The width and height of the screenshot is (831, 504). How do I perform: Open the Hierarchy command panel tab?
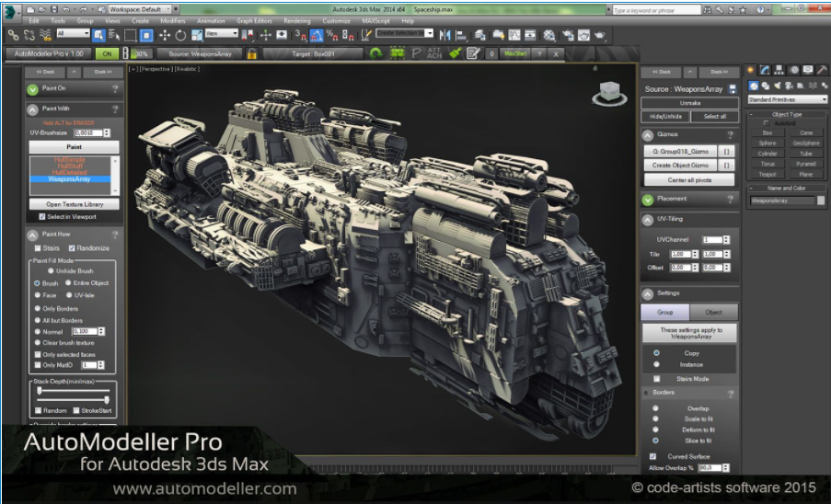click(x=779, y=70)
